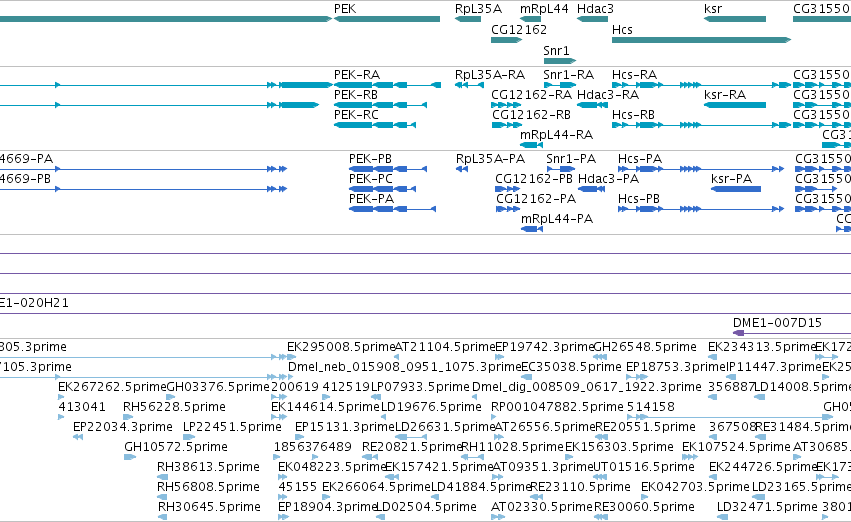Screen dimensions: 851x522
Task: Click the Snr1-RA transcript
Action: (560, 85)
